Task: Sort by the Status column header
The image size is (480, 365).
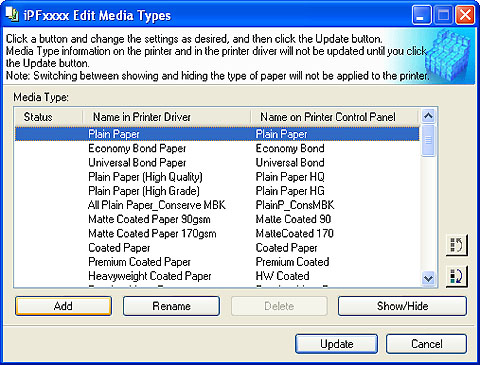Action: 49,117
